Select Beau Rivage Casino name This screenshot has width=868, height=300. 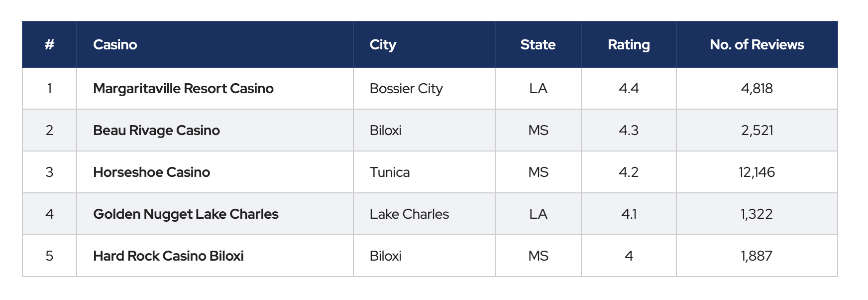coord(156,131)
